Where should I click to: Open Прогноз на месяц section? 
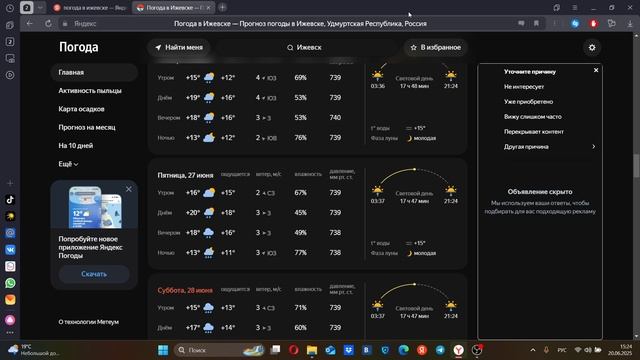87,127
